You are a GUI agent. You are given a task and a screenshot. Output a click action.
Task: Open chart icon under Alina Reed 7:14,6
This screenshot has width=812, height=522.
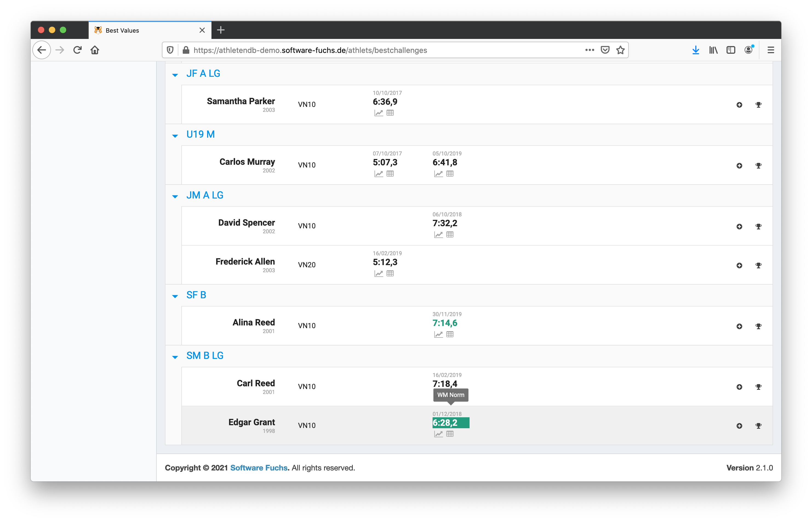tap(439, 334)
